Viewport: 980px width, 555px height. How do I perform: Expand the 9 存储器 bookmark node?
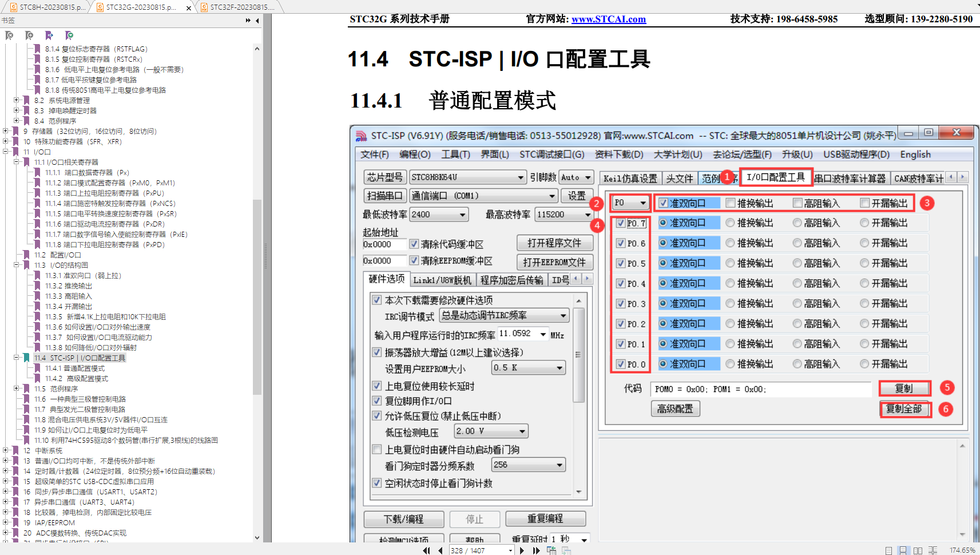[x=5, y=132]
